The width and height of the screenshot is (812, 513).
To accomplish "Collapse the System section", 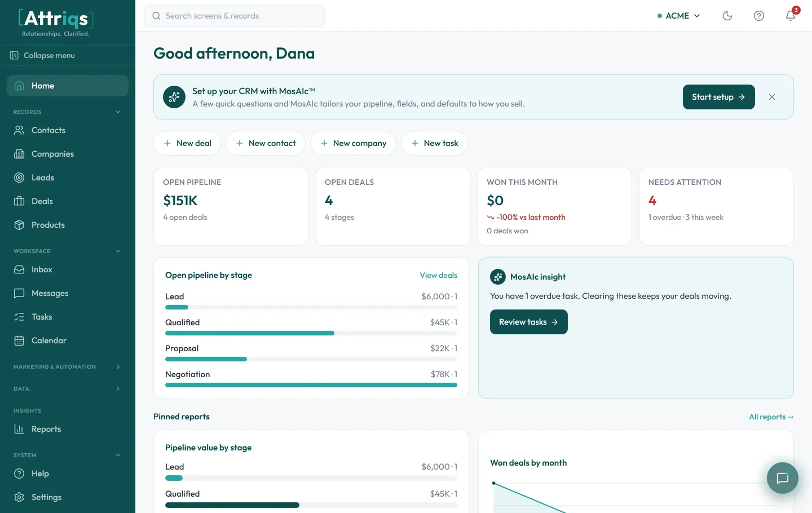I will [x=118, y=455].
